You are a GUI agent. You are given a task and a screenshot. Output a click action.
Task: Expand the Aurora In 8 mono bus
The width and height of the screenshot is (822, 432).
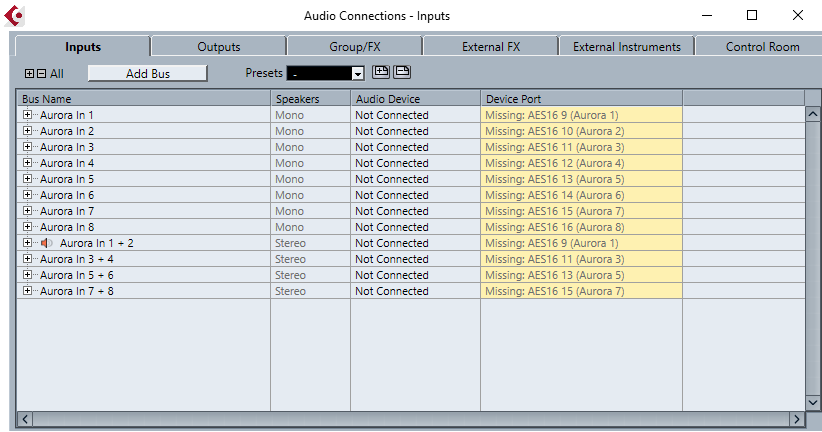(x=27, y=227)
